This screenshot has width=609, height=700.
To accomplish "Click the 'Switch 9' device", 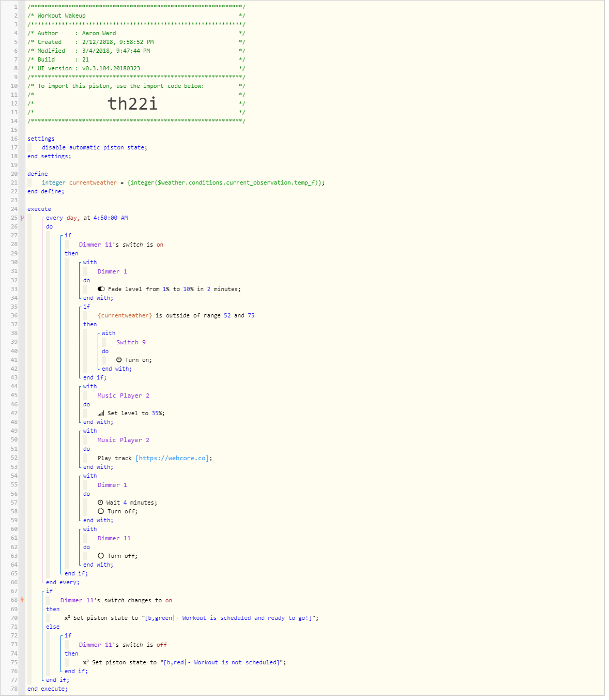I will [x=131, y=342].
